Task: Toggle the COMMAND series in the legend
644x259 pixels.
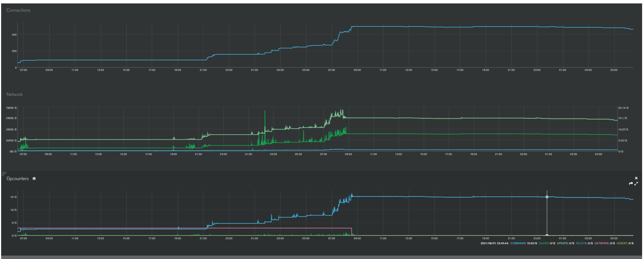Action: coord(518,243)
